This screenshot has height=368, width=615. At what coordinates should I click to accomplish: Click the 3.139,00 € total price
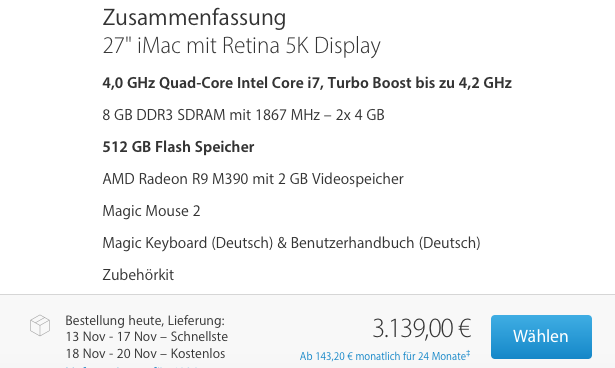(x=422, y=328)
